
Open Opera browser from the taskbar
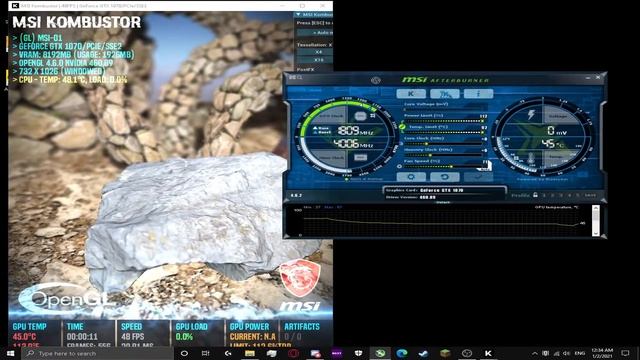(293, 353)
